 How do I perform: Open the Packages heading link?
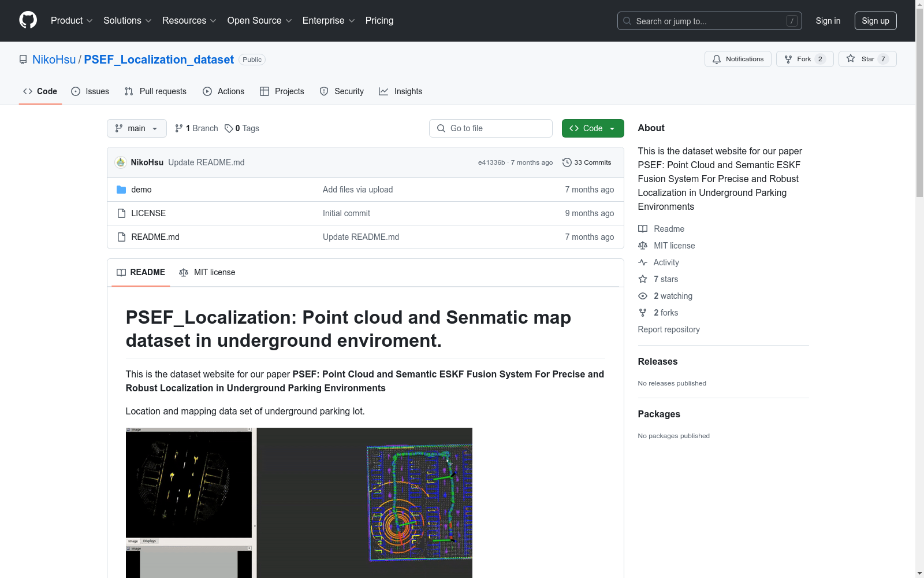click(x=659, y=414)
